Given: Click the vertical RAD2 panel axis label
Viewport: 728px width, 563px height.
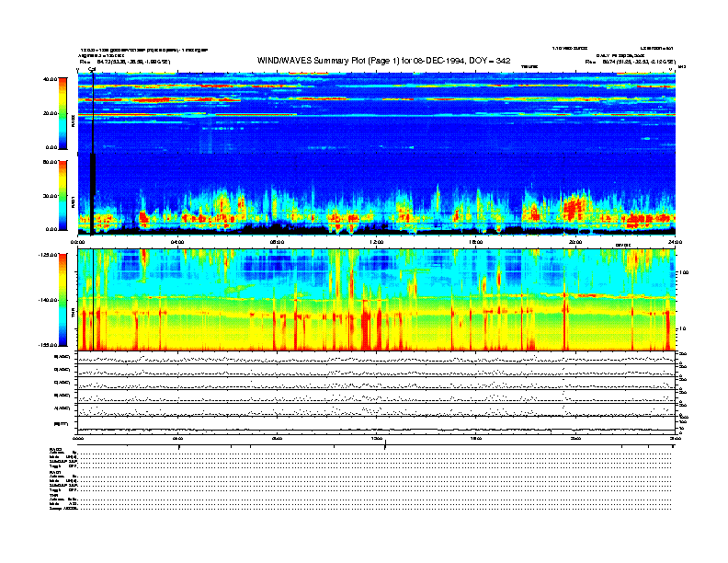Looking at the screenshot, I should [x=73, y=121].
